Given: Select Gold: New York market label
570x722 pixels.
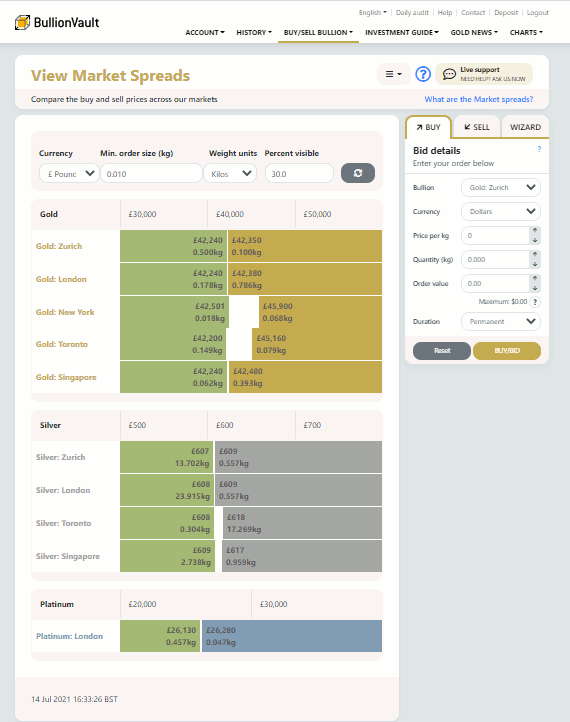Looking at the screenshot, I should (x=65, y=312).
